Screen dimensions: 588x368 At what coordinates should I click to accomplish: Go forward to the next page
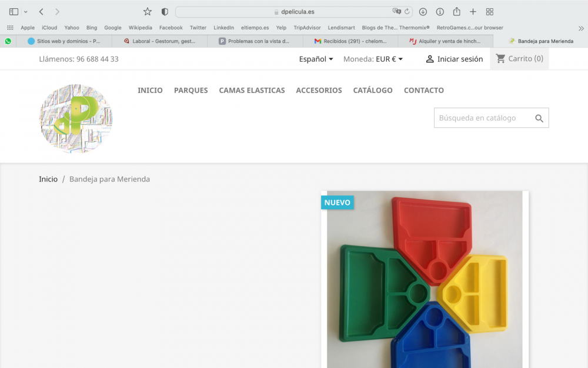(57, 12)
